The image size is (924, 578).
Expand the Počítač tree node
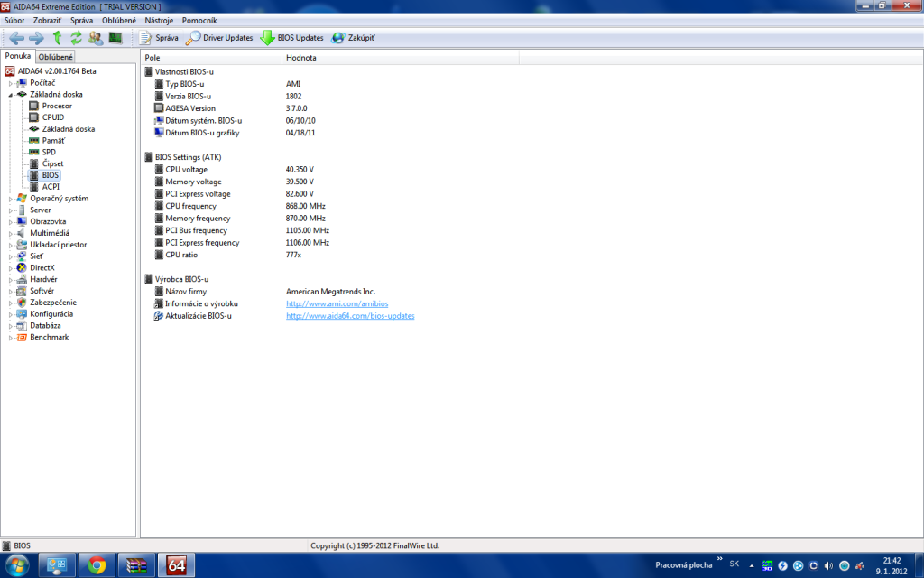(11, 83)
